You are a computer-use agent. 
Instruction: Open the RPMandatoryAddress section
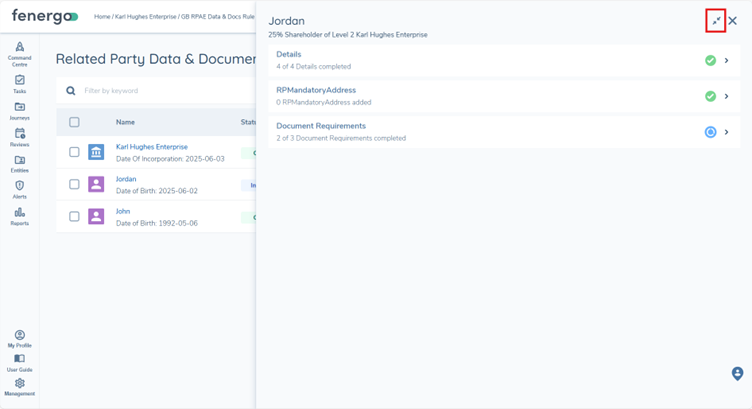pos(504,96)
